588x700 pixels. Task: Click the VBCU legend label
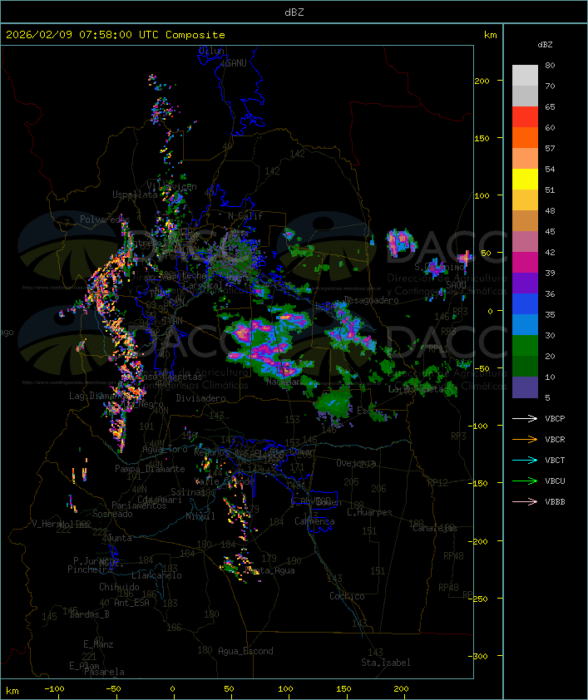click(x=555, y=481)
